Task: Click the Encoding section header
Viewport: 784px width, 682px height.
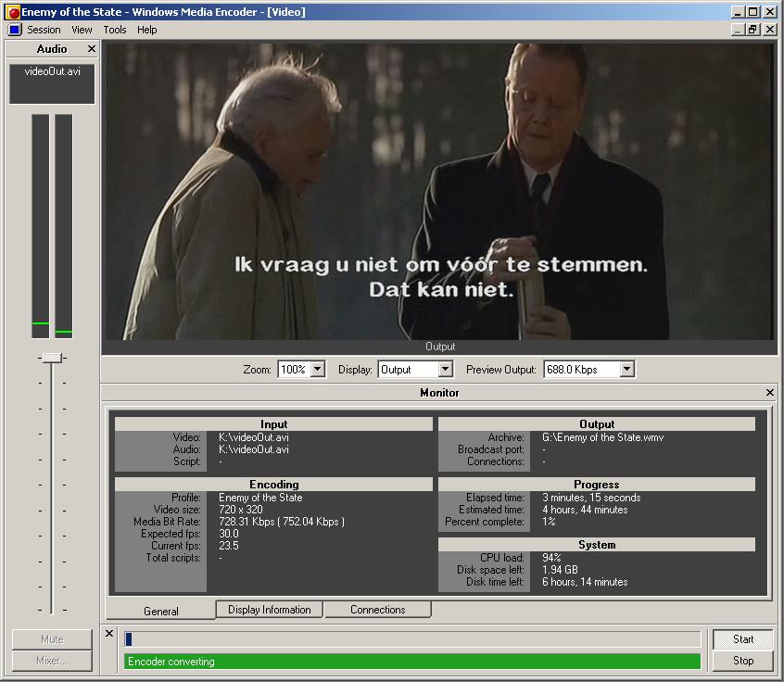Action: click(x=273, y=485)
